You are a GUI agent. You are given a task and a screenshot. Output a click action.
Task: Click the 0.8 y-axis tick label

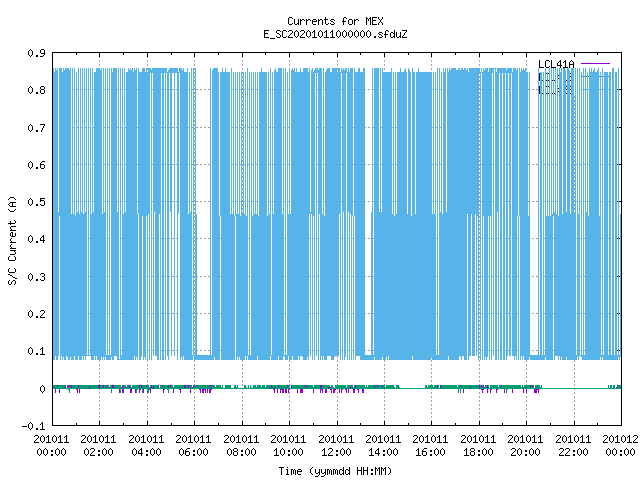pos(36,90)
